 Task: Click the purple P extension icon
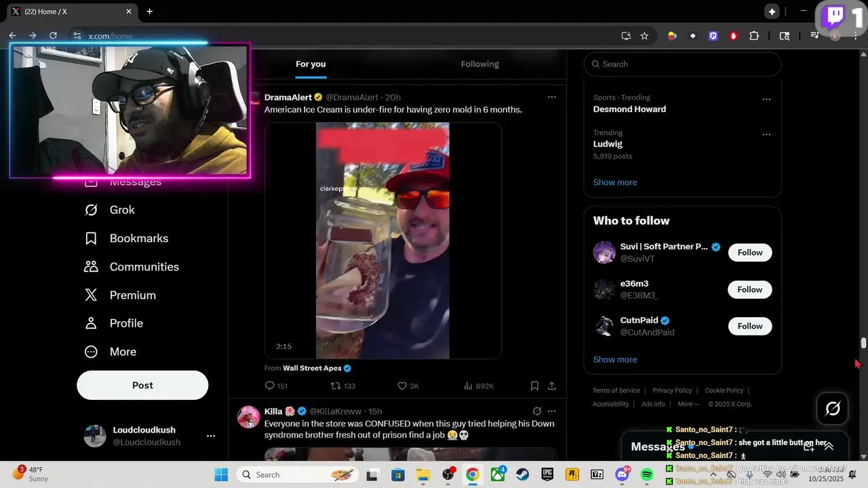(x=713, y=36)
